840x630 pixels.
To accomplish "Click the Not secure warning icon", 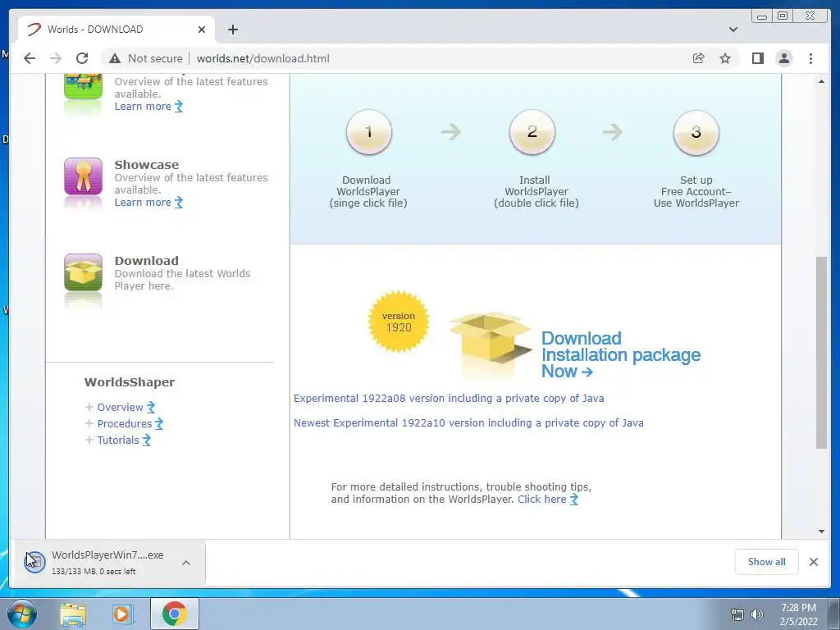I will [x=115, y=58].
